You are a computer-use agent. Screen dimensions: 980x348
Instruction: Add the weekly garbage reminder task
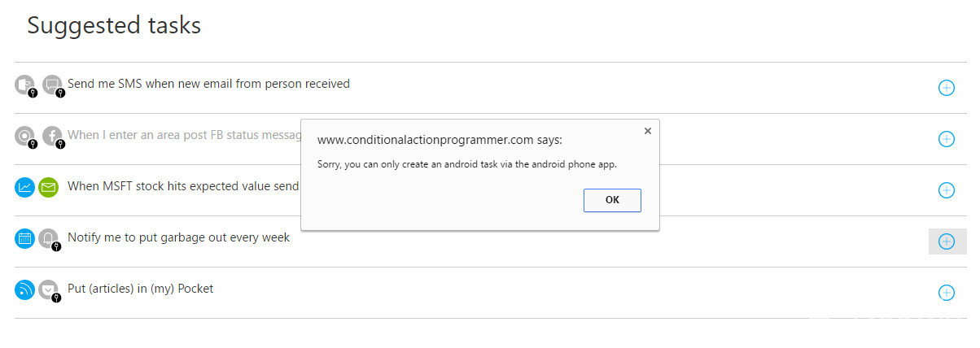click(946, 241)
